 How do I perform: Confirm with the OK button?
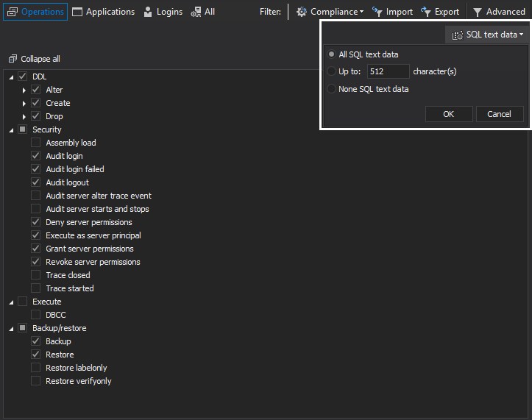click(x=449, y=114)
